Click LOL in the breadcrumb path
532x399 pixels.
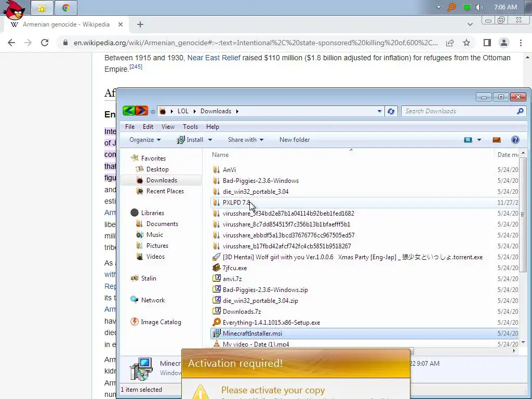pos(183,111)
